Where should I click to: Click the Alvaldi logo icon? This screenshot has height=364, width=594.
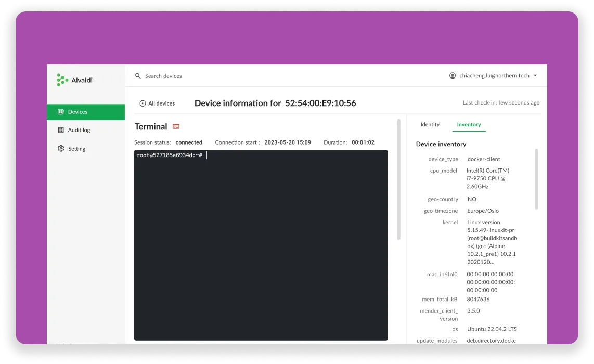click(x=62, y=80)
